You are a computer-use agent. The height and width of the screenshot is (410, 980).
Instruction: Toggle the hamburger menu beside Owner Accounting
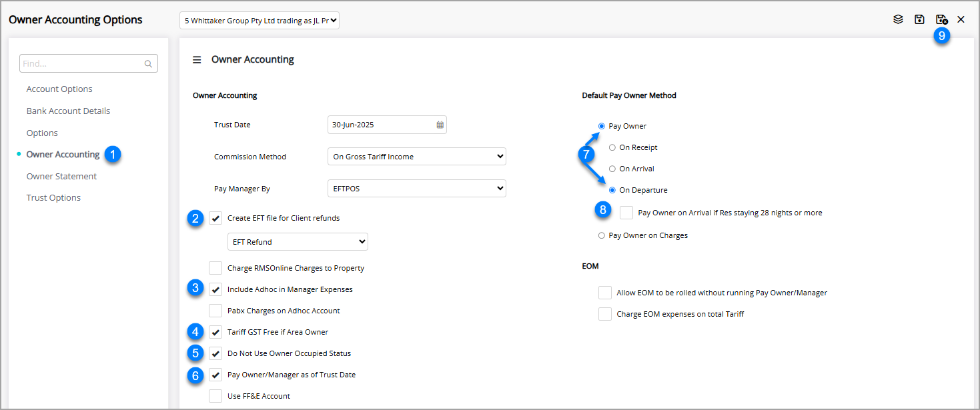pyautogui.click(x=197, y=60)
